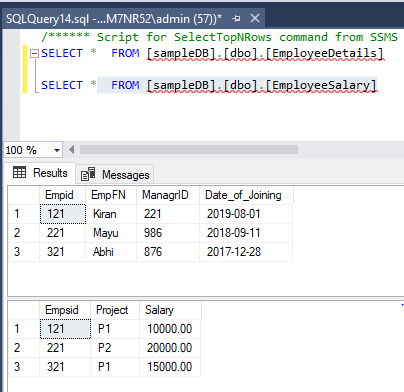This screenshot has height=392, width=404.
Task: Select the salary cell 10000.00
Action: pos(170,329)
